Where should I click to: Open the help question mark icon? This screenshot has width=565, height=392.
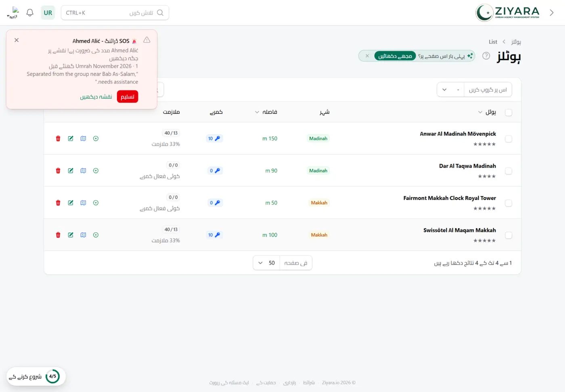coord(486,56)
